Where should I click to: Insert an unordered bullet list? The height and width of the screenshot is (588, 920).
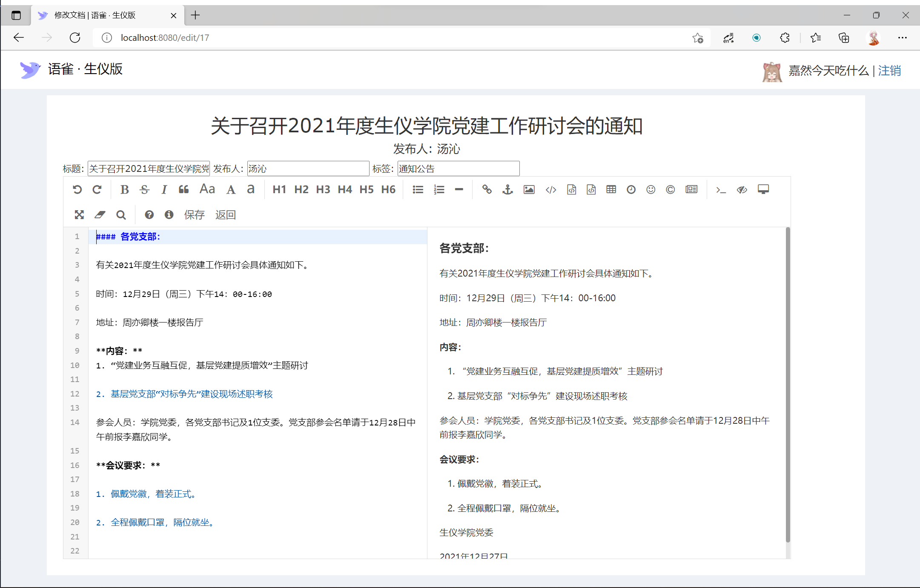pyautogui.click(x=418, y=190)
